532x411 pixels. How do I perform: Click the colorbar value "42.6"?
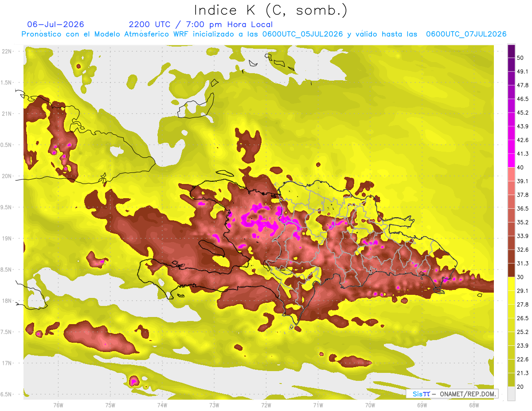coord(523,140)
